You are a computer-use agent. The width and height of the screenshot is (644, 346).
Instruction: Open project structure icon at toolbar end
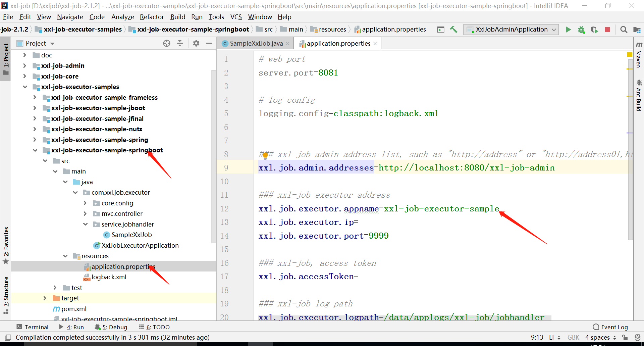pos(637,30)
